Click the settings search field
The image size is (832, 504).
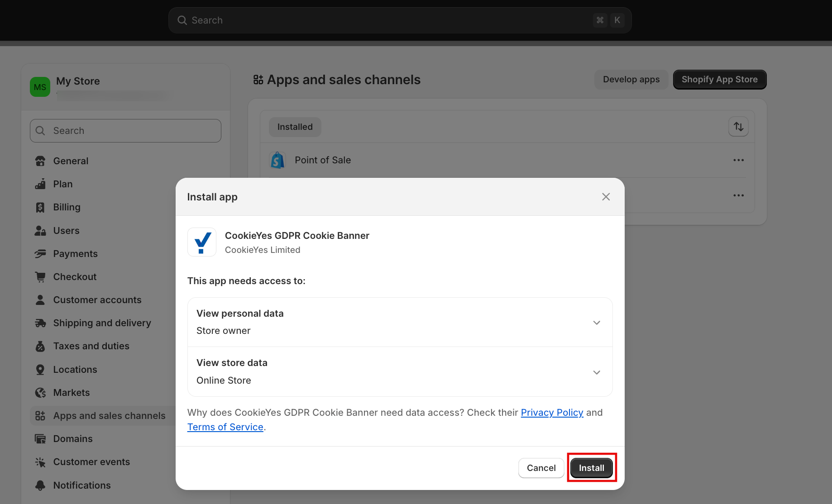pyautogui.click(x=125, y=130)
